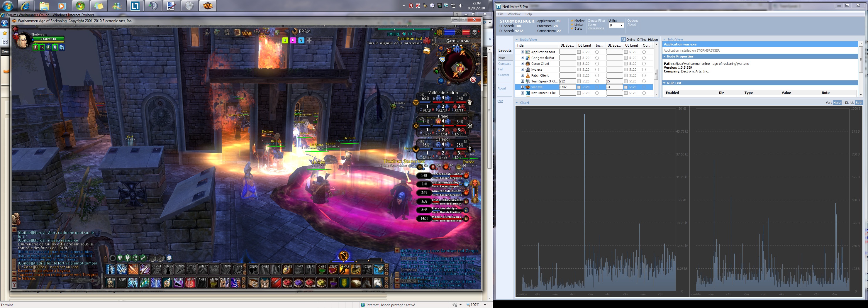Click the magenta B marker button in game
868x308 pixels.
293,40
